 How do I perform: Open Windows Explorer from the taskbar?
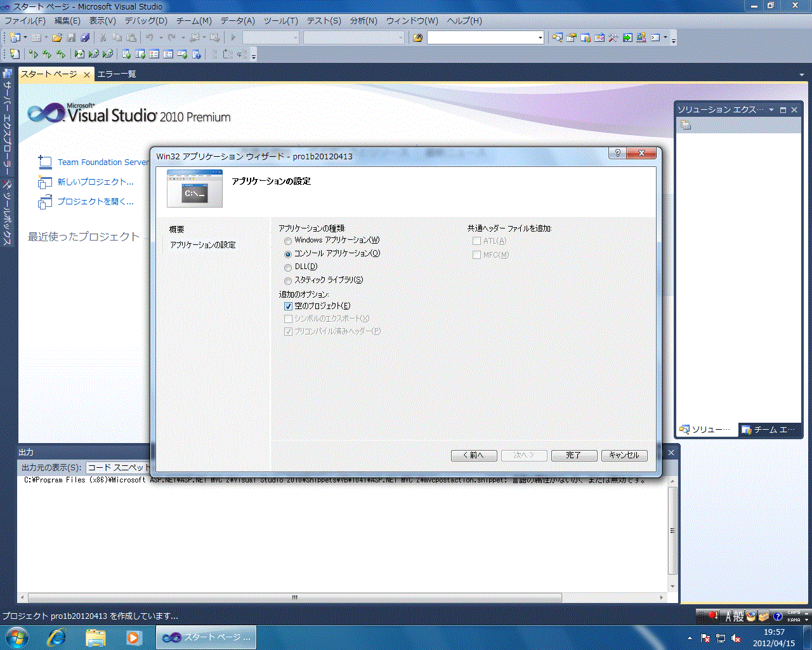click(x=95, y=637)
